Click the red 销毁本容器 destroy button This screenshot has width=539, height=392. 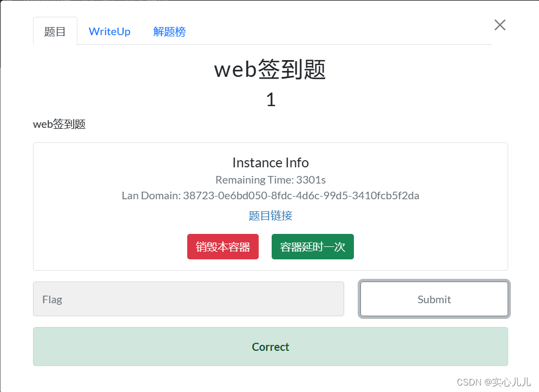[x=222, y=246]
